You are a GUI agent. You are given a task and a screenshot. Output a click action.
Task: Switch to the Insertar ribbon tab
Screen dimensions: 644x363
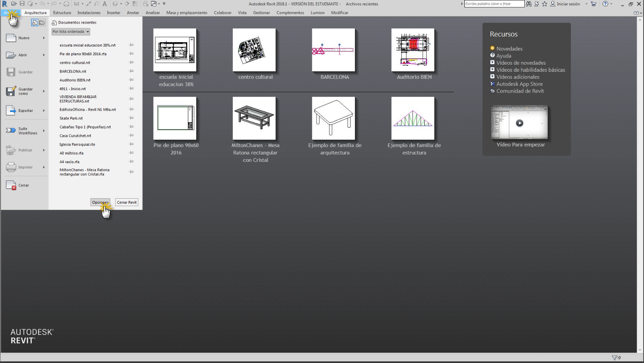point(113,13)
